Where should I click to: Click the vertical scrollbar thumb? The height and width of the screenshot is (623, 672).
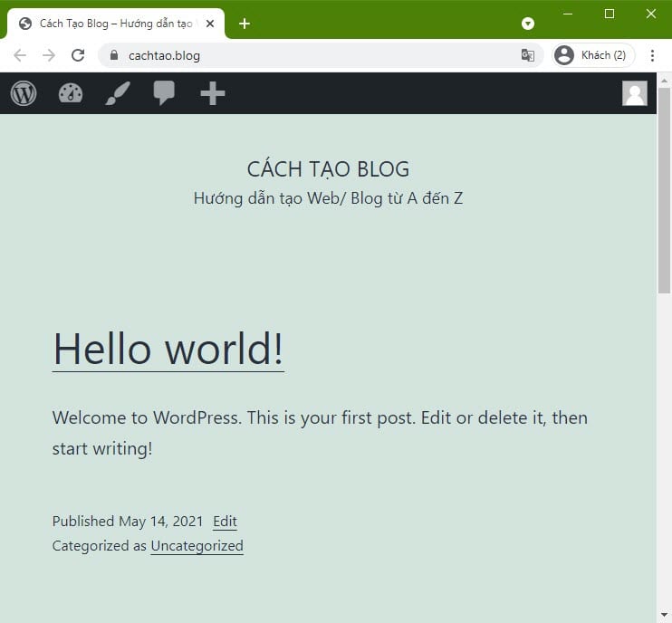664,191
